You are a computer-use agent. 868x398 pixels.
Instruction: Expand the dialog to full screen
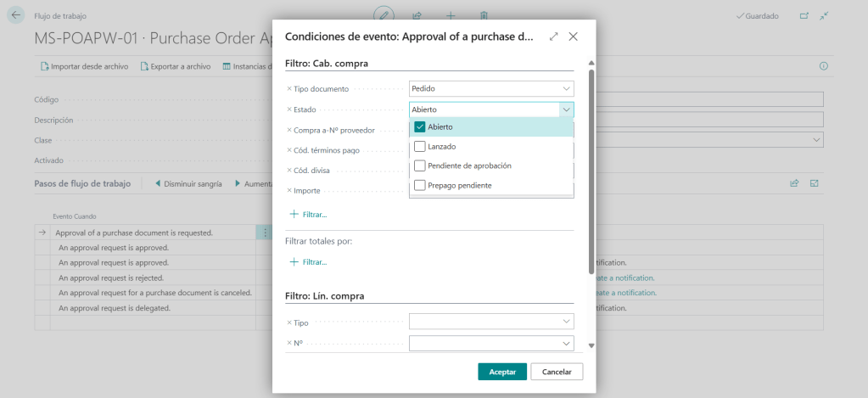[x=554, y=36]
